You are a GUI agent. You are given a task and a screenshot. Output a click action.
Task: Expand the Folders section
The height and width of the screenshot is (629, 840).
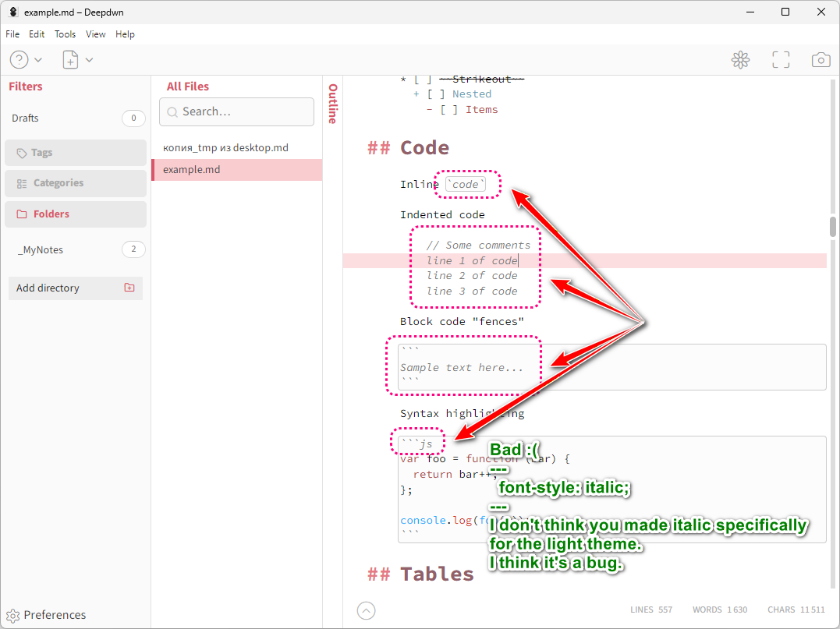[x=76, y=214]
